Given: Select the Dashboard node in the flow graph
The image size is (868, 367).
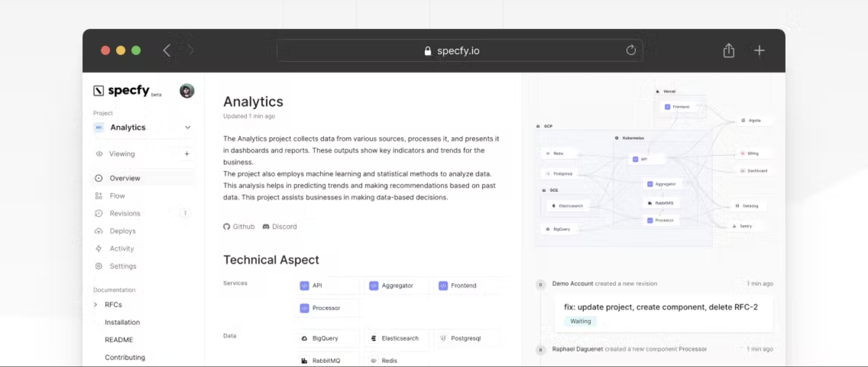Looking at the screenshot, I should coord(754,171).
